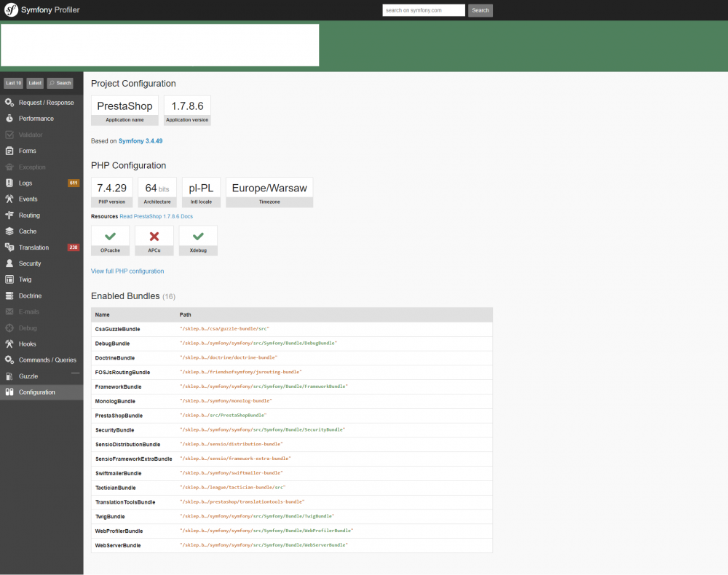
Task: Open the Performance panel
Action: click(40, 118)
